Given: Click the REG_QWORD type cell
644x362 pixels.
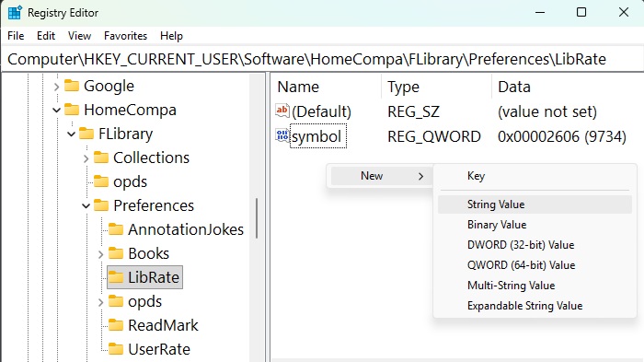Looking at the screenshot, I should [433, 136].
